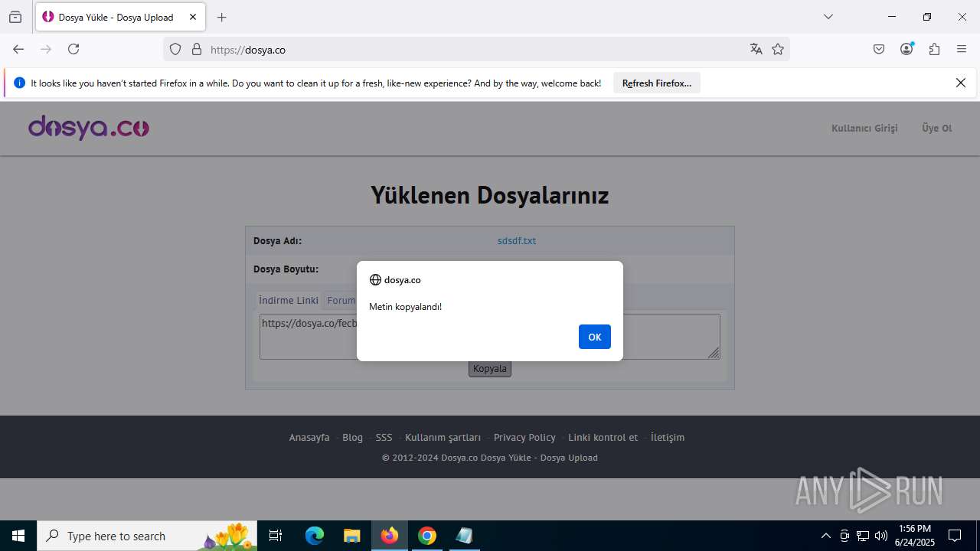Image resolution: width=980 pixels, height=551 pixels.
Task: Open Task View on the taskbar
Action: (x=276, y=536)
